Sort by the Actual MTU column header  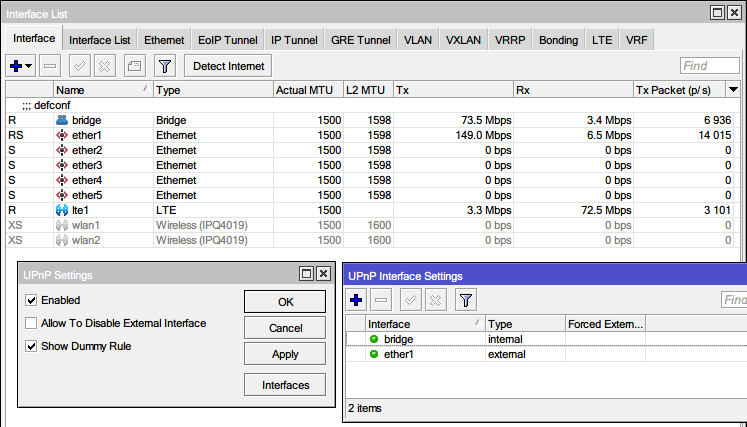[x=308, y=90]
